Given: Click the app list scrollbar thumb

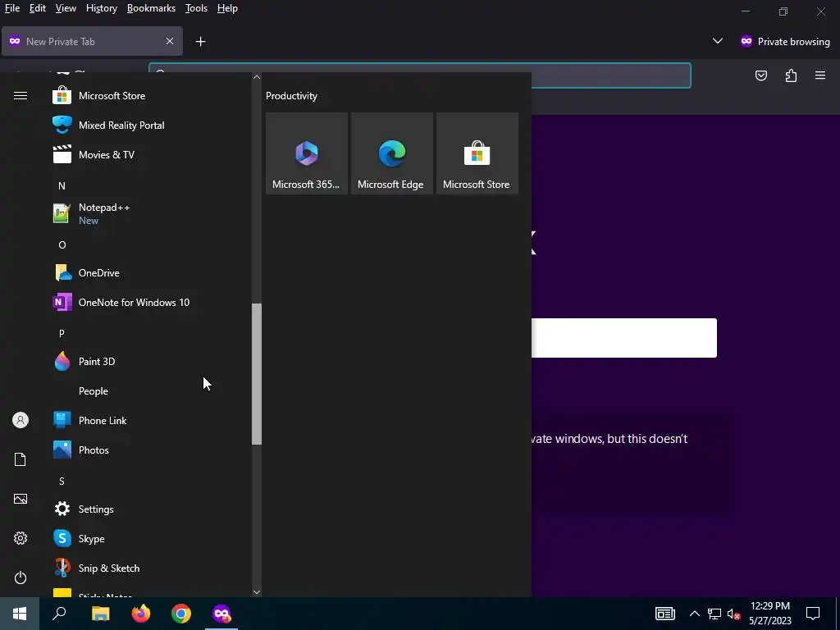Looking at the screenshot, I should (257, 374).
